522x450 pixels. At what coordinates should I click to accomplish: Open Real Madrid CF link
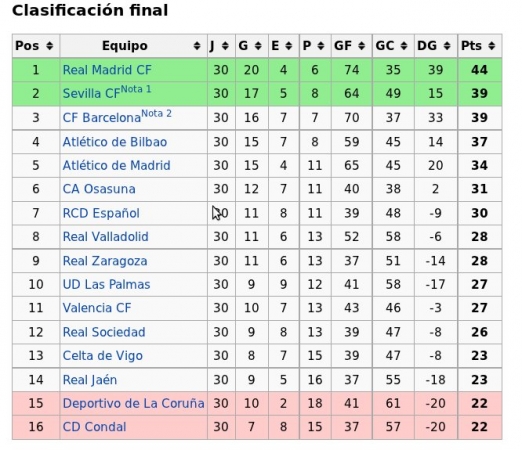107,70
